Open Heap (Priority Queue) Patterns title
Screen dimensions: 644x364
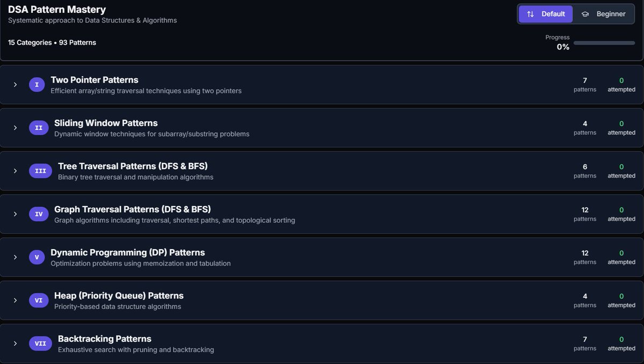[x=119, y=295]
